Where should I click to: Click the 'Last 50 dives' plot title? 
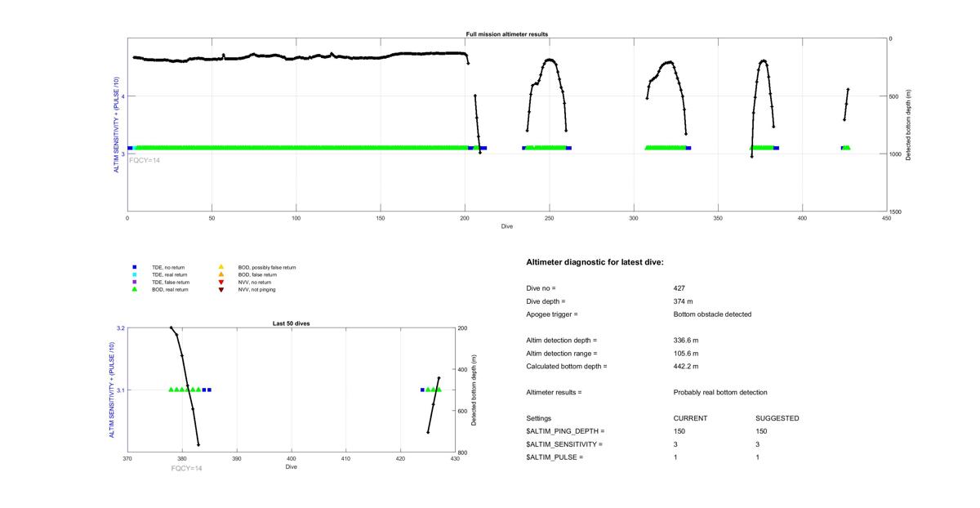pyautogui.click(x=291, y=323)
